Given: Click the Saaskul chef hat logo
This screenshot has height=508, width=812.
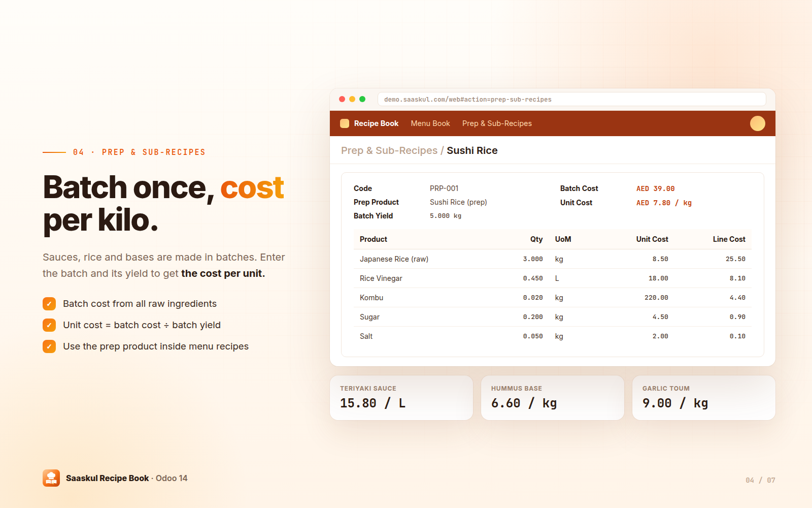Looking at the screenshot, I should click(51, 478).
